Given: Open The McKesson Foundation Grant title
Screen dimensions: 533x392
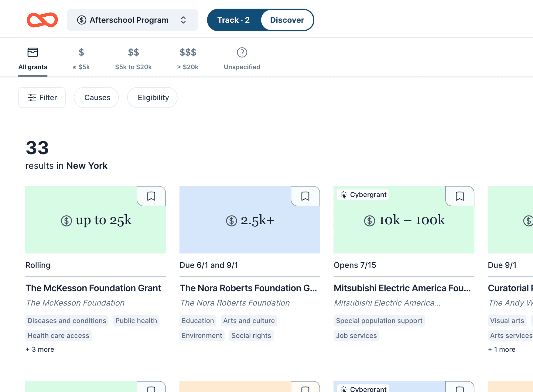Looking at the screenshot, I should pyautogui.click(x=93, y=288).
